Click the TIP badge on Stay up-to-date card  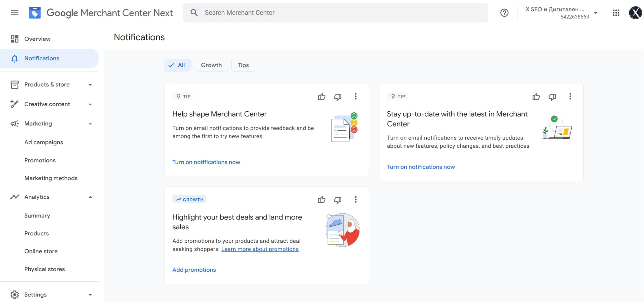pos(397,96)
